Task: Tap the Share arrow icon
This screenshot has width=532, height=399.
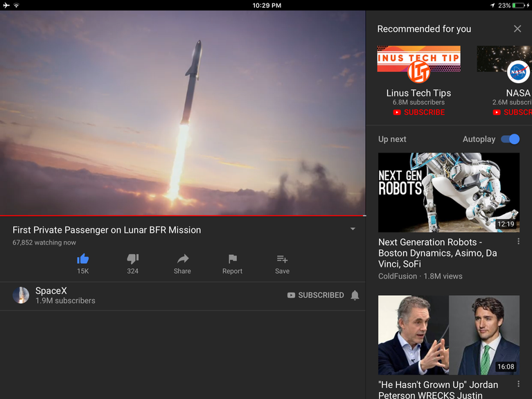Action: point(183,259)
